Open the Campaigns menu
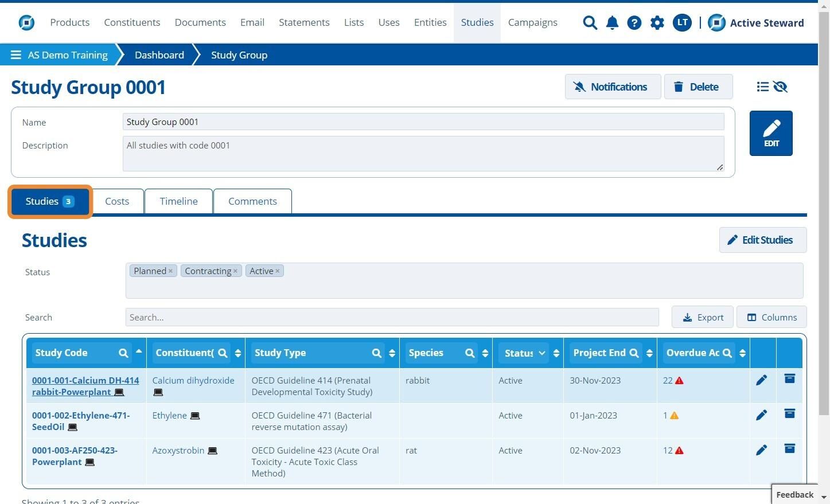Image resolution: width=830 pixels, height=504 pixels. pos(533,22)
